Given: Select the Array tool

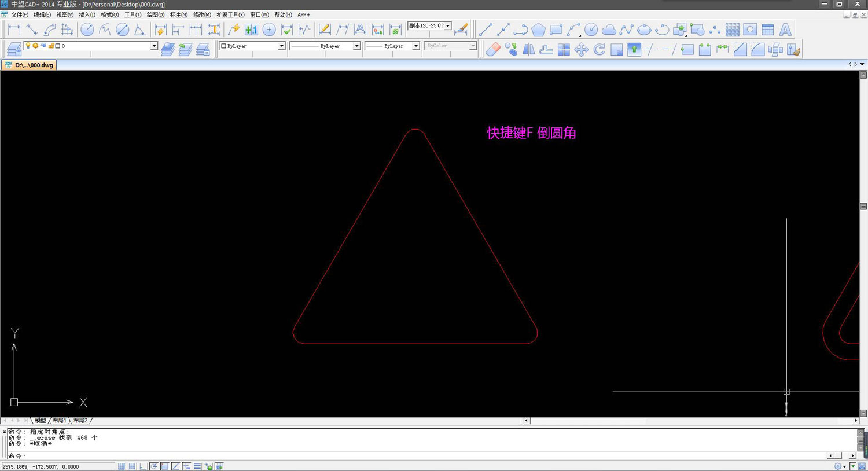Looking at the screenshot, I should [564, 49].
